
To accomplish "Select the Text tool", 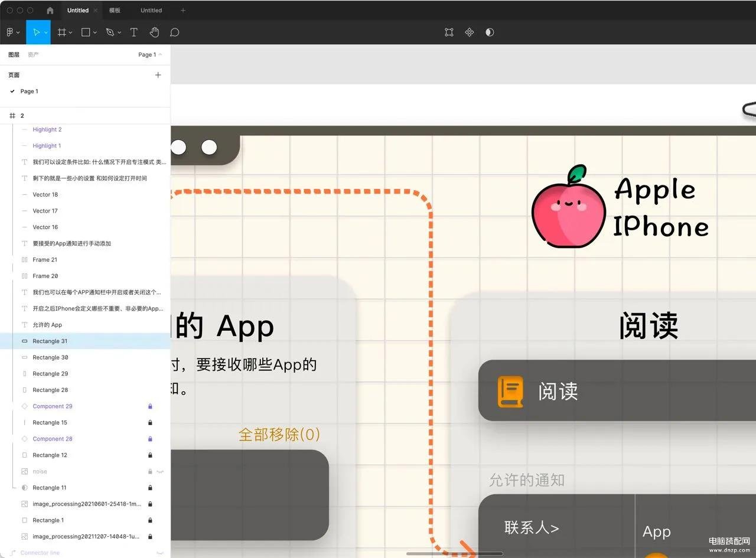I will click(134, 32).
